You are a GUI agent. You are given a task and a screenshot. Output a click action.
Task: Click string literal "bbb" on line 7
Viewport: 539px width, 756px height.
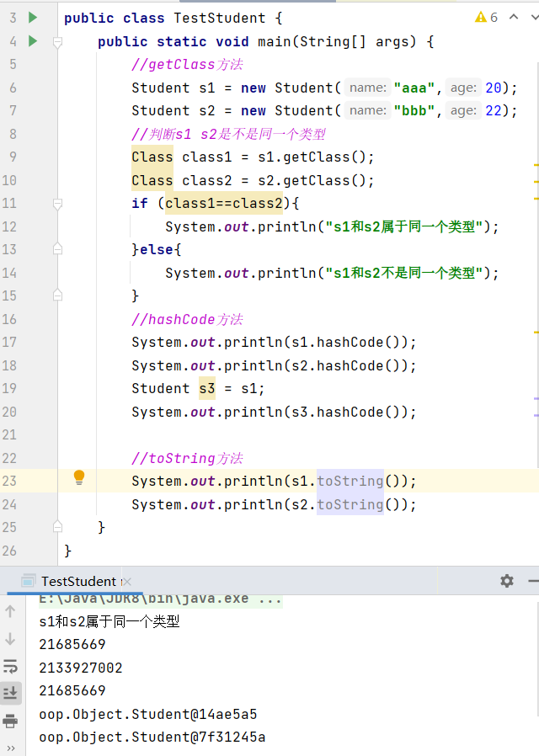click(414, 111)
